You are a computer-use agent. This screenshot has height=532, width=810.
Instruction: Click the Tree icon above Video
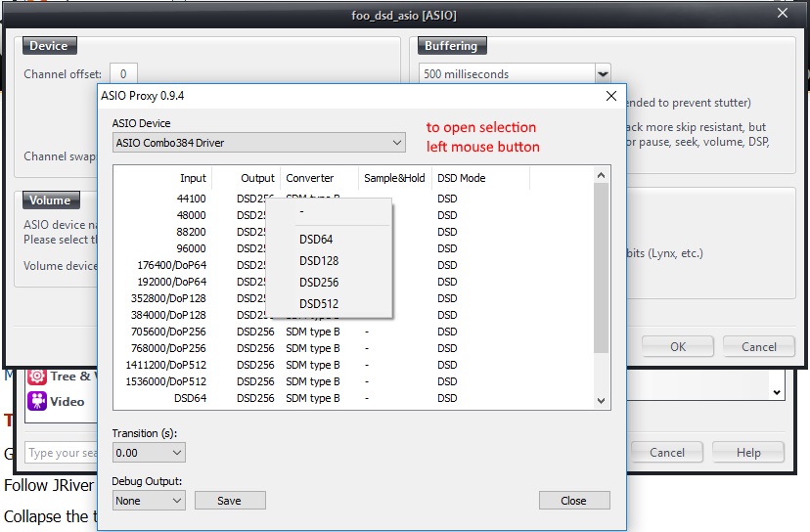(37, 377)
